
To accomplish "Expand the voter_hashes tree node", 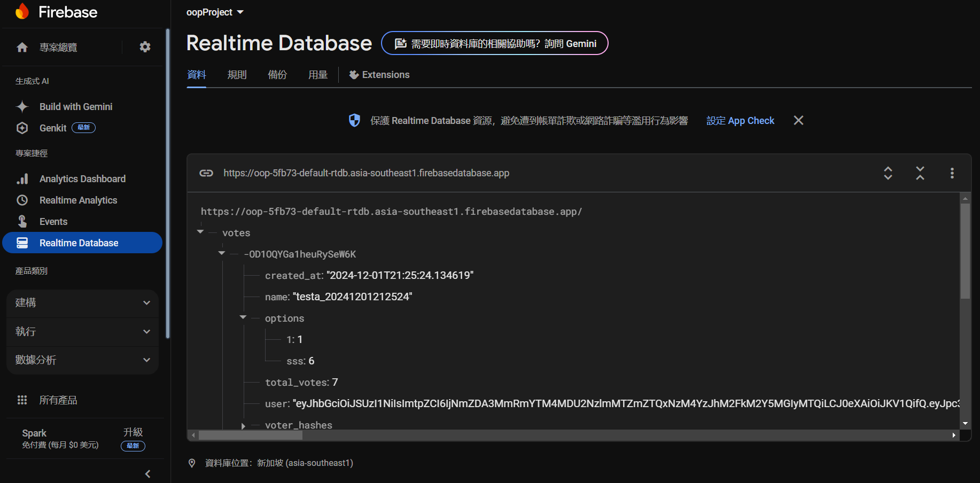I will pos(243,426).
